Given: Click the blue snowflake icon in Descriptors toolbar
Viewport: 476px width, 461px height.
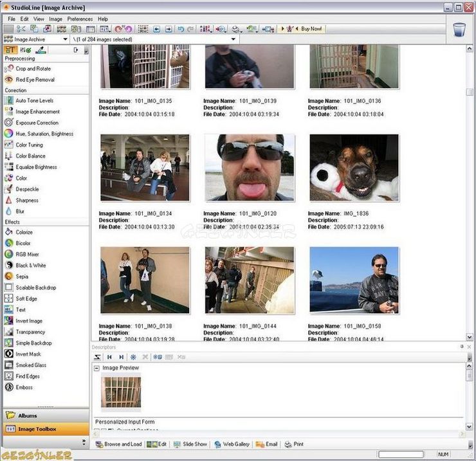Looking at the screenshot, I should pos(133,357).
